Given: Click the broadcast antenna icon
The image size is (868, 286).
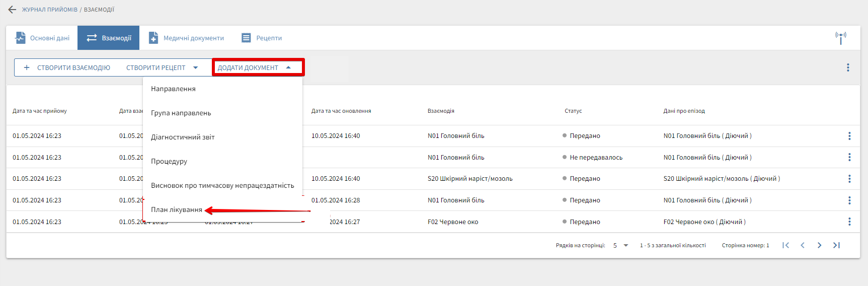Looking at the screenshot, I should coord(841,38).
